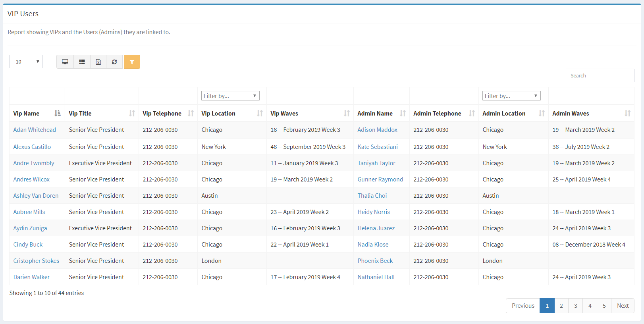Screen dimensions: 644x324
Task: Click 'Austin' Admin Location in Thalia Choi row
Action: point(491,196)
